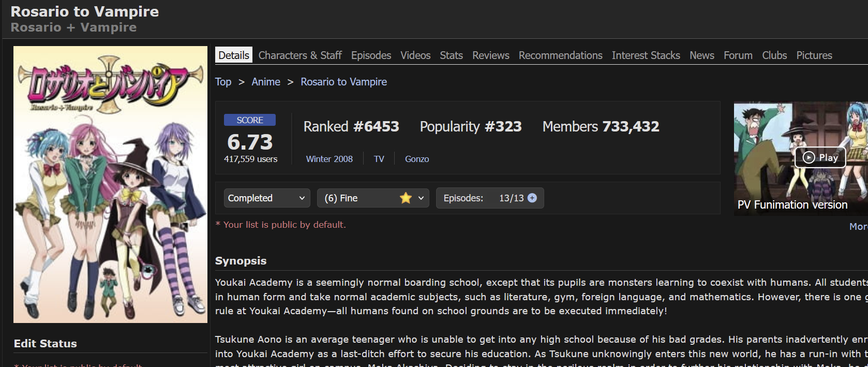Viewport: 868px width, 367px height.
Task: Click the gold star in score dropdown
Action: tap(406, 198)
